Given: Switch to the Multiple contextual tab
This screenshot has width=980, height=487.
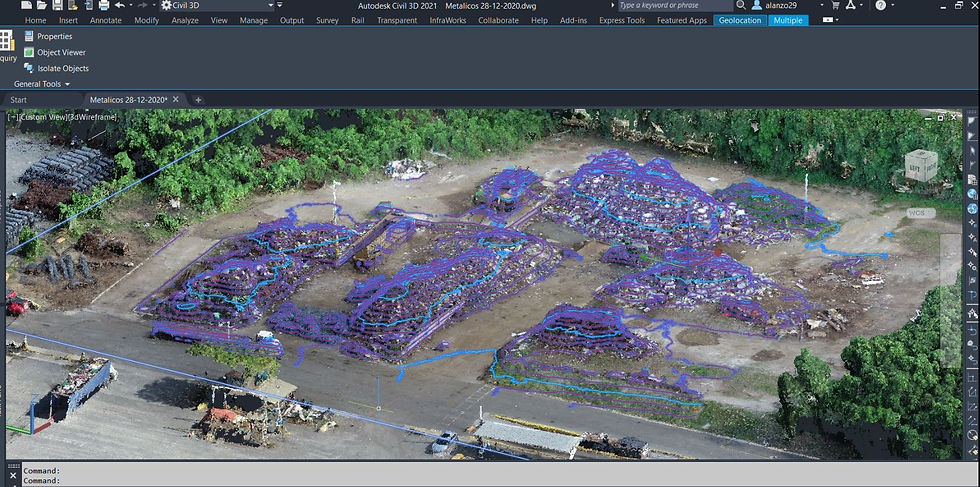Looking at the screenshot, I should pos(788,20).
